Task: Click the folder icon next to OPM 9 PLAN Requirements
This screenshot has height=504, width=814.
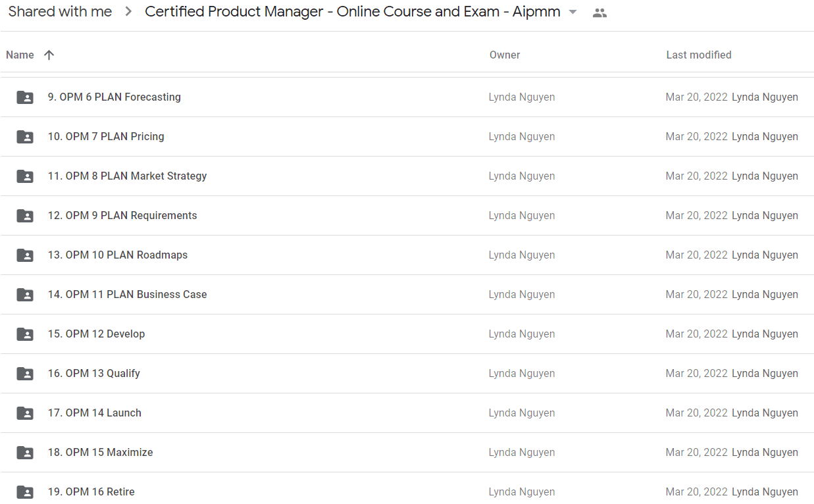Action: (25, 216)
